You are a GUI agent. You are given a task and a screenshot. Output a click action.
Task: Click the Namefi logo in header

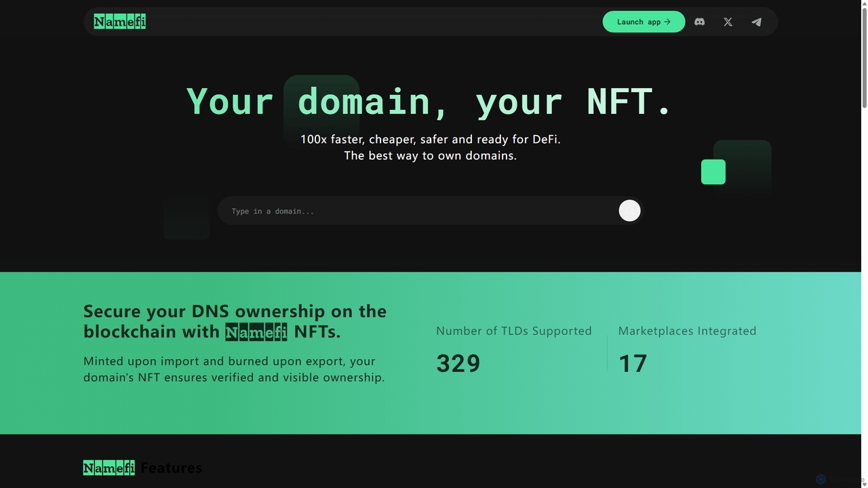coord(120,22)
